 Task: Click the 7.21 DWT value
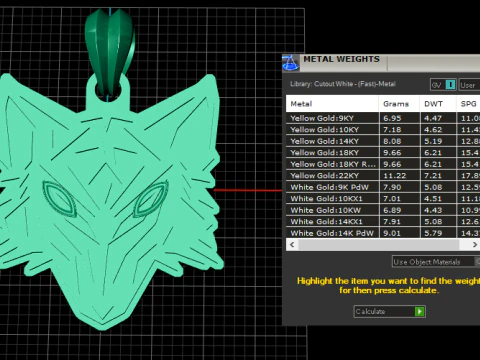coord(433,176)
